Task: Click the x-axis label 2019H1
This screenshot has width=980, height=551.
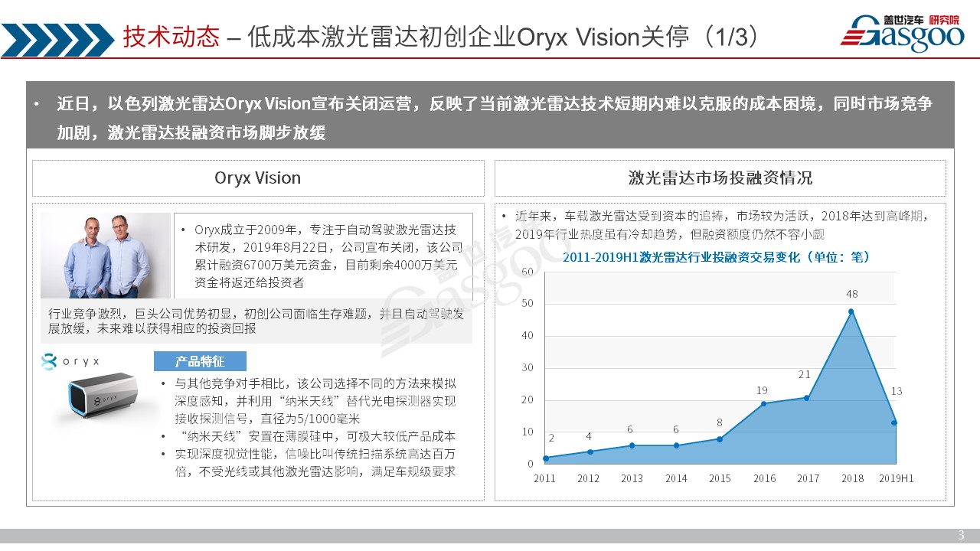Action: 896,479
